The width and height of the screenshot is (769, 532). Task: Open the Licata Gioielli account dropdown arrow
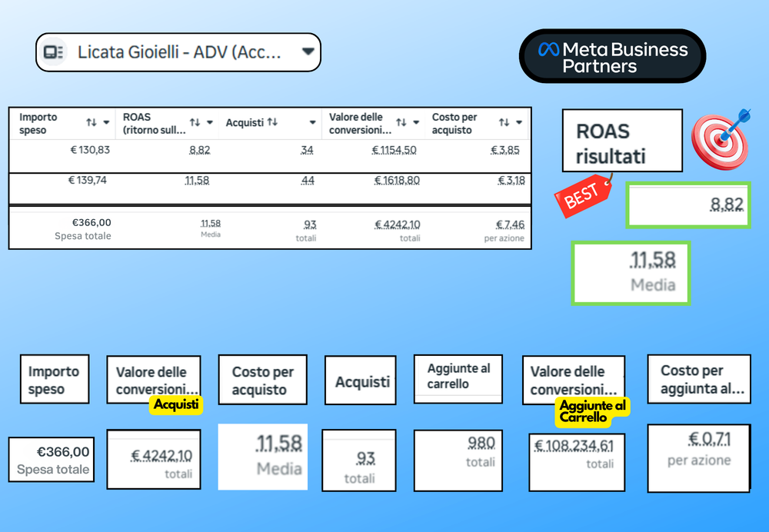click(308, 52)
